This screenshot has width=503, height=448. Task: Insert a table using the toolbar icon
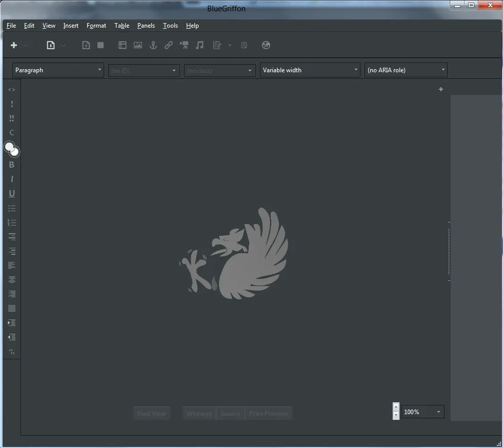click(122, 45)
